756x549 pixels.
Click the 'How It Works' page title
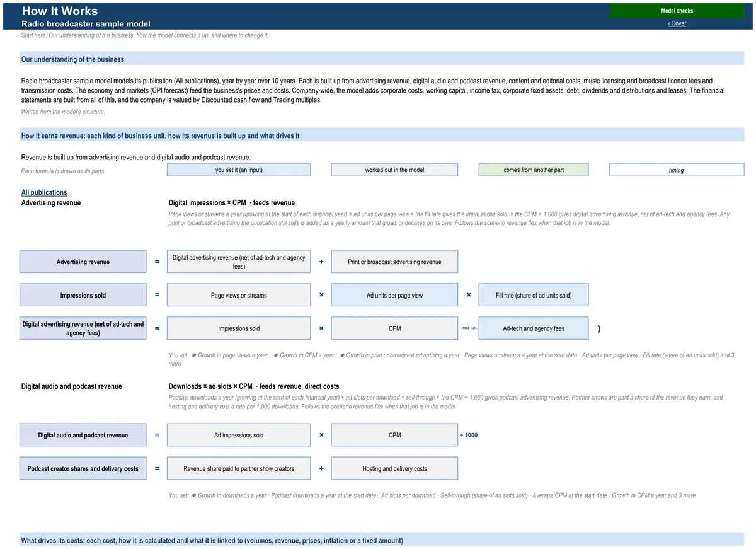(x=60, y=11)
